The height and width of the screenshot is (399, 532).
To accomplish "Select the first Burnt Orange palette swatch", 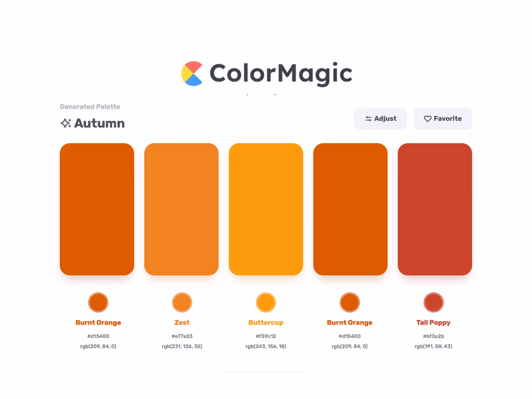I will [97, 209].
